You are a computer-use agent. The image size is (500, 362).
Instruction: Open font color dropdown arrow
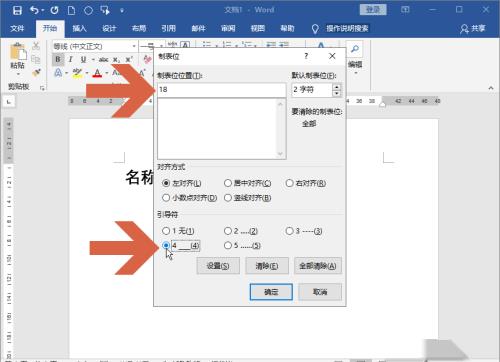coord(107,73)
